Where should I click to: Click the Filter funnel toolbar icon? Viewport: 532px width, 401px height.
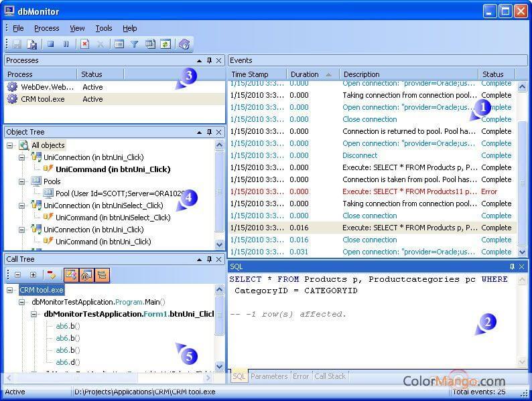tap(134, 44)
